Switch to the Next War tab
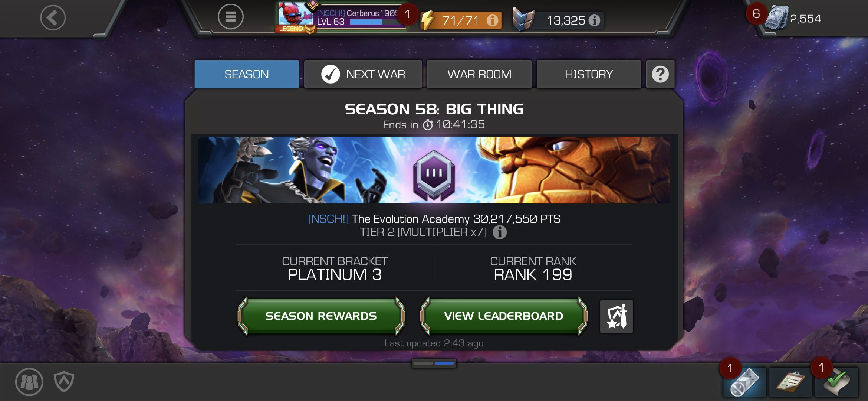Viewport: 868px width, 401px height. pyautogui.click(x=363, y=74)
